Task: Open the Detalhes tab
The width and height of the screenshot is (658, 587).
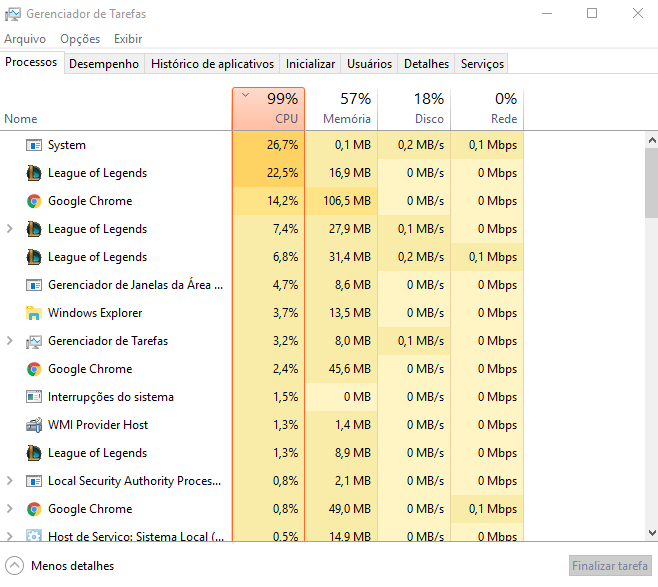Action: tap(426, 64)
